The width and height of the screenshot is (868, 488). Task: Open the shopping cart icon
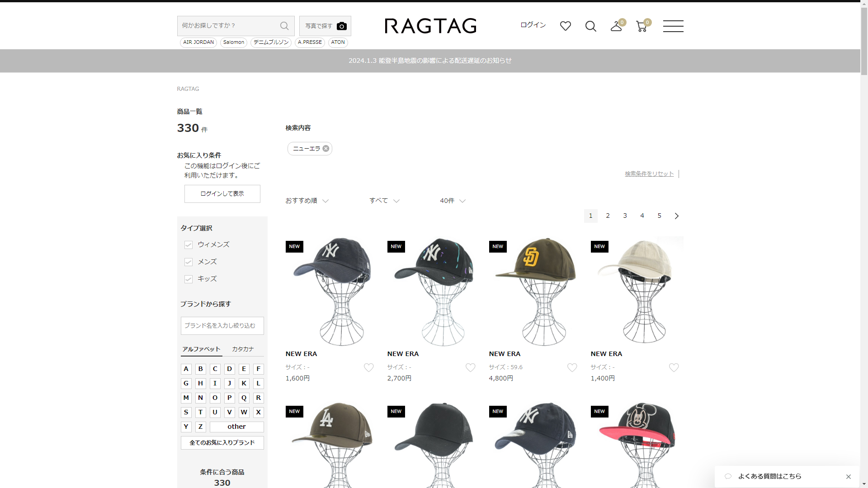pyautogui.click(x=641, y=27)
